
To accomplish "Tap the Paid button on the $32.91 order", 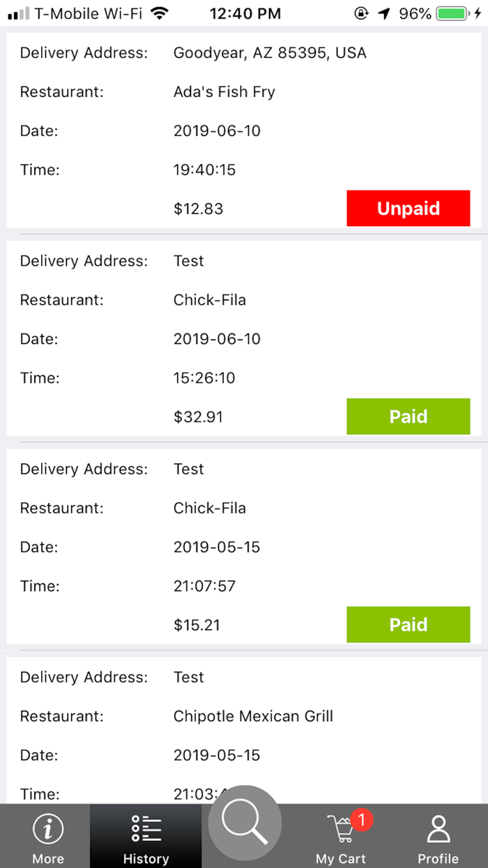I will [x=409, y=417].
